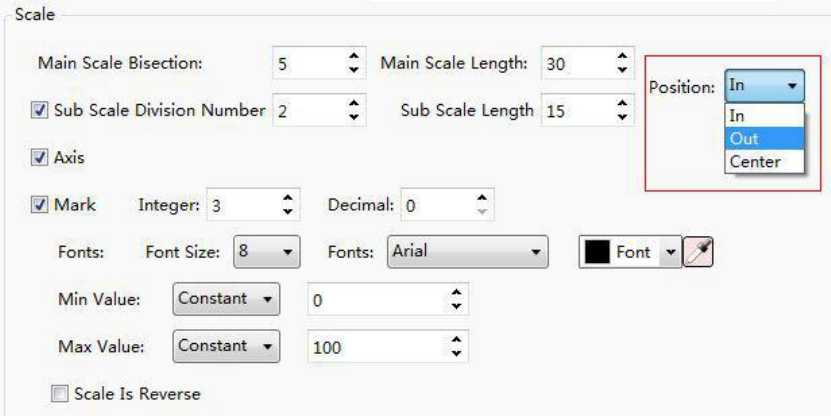Click the Main Scale Length spinner arrows
Image resolution: width=831 pixels, height=416 pixels.
click(x=622, y=63)
